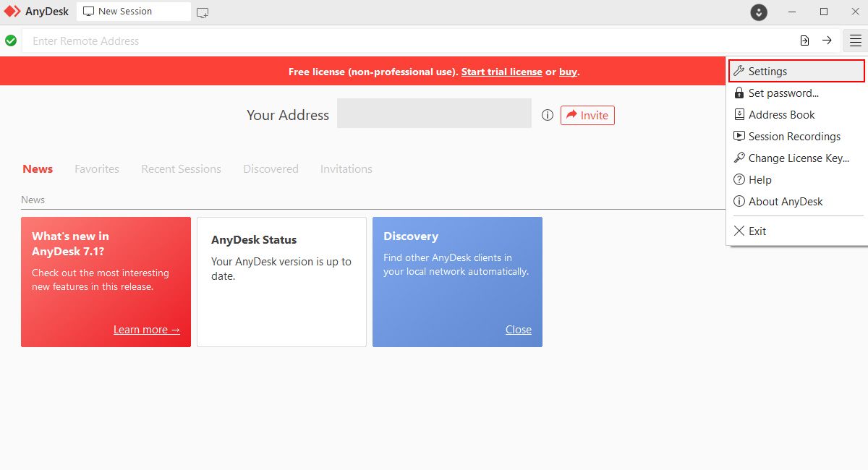
Task: Switch to the Recent Sessions tab
Action: [181, 168]
